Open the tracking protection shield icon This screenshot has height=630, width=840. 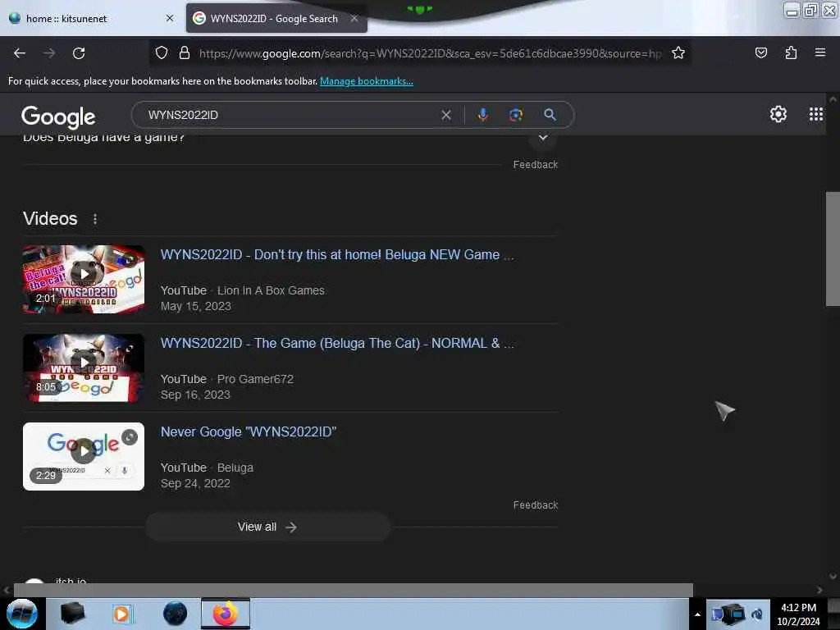tap(162, 53)
